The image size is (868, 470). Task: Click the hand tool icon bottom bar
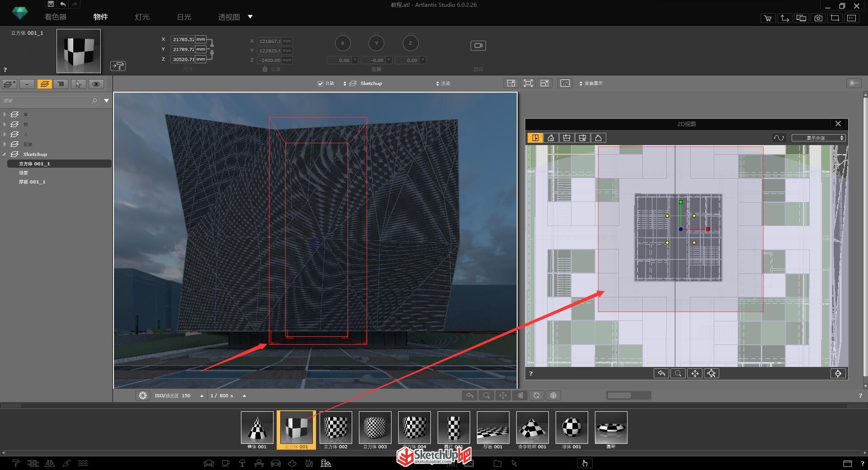point(585,463)
